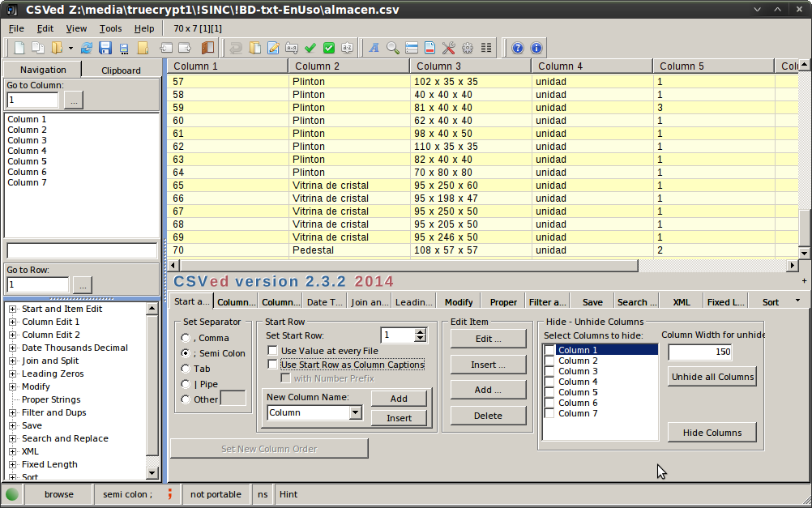Click the blue floppy disk save icon
The width and height of the screenshot is (812, 508).
coord(105,48)
